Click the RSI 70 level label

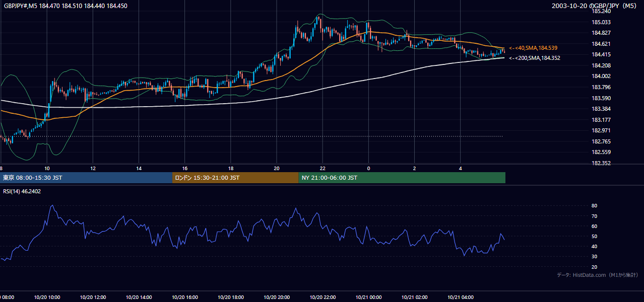[595, 216]
